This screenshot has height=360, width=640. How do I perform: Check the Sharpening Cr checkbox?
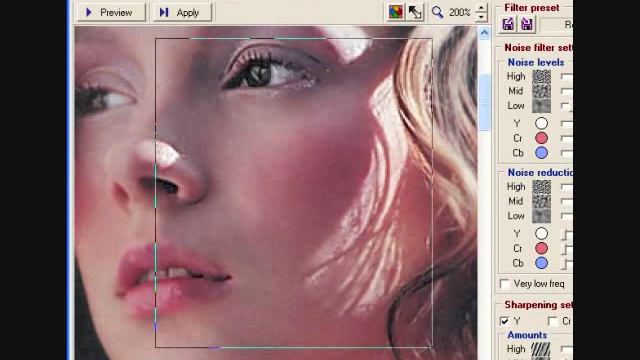553,321
